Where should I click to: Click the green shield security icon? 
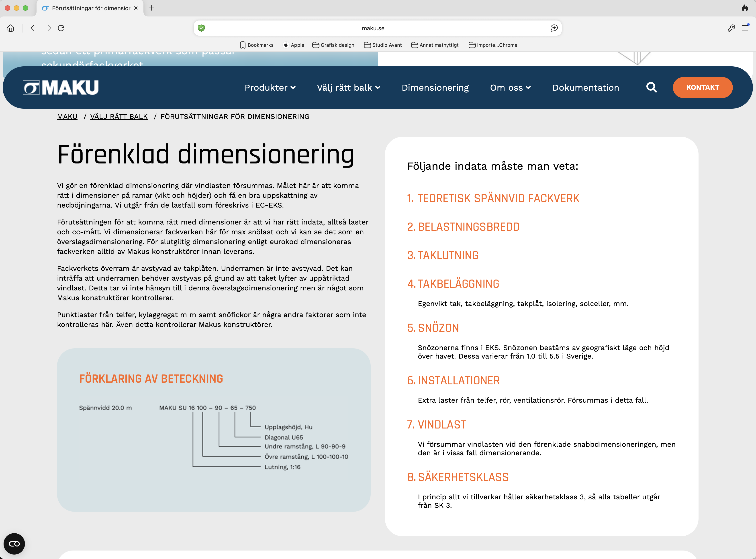pos(201,28)
